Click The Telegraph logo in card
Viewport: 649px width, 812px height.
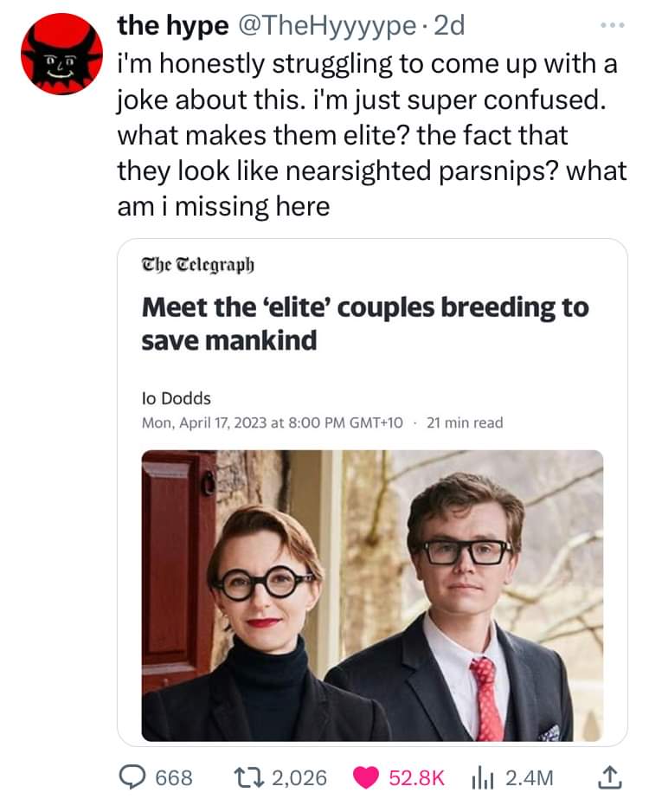tap(199, 264)
